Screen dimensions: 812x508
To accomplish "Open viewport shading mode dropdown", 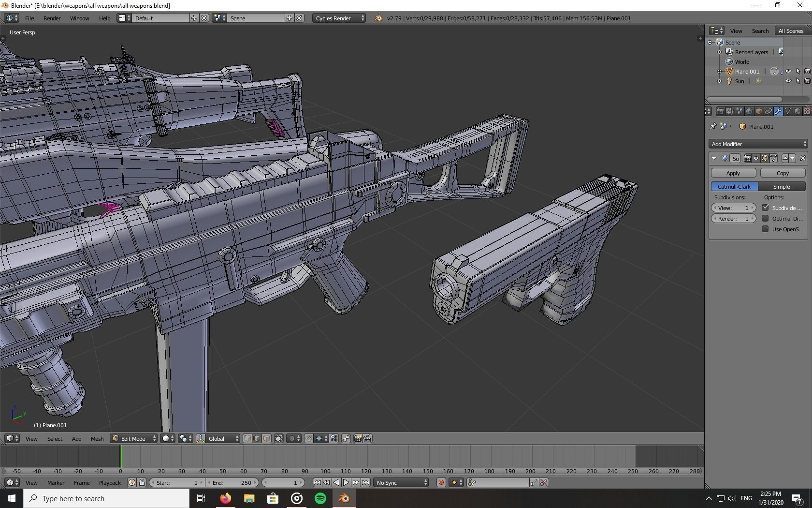I will click(x=167, y=438).
